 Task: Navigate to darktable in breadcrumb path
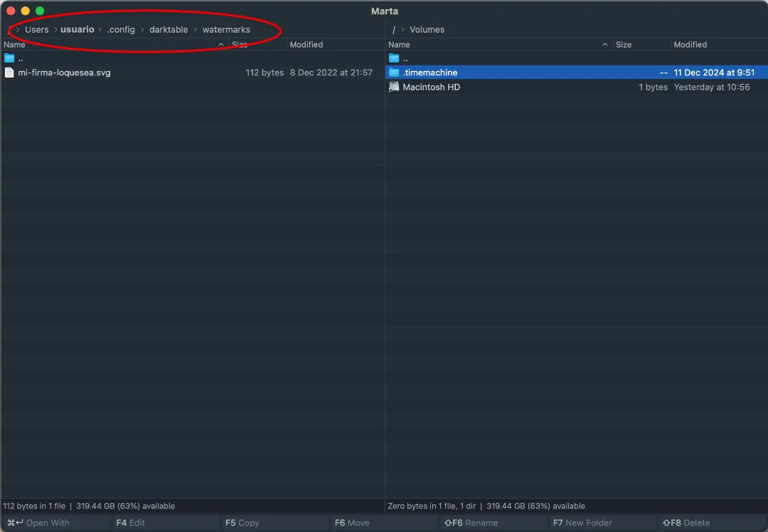pyautogui.click(x=169, y=30)
